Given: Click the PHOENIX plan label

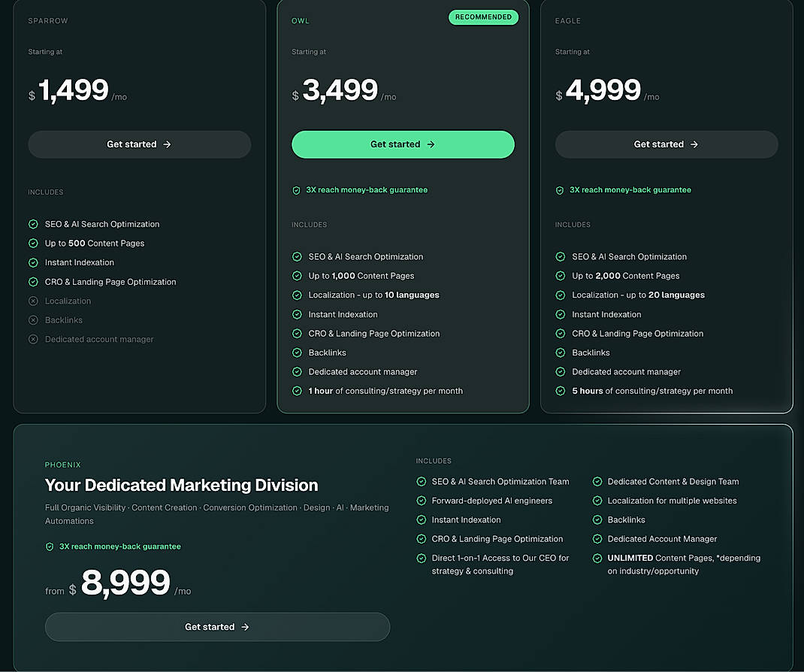Looking at the screenshot, I should [x=62, y=465].
